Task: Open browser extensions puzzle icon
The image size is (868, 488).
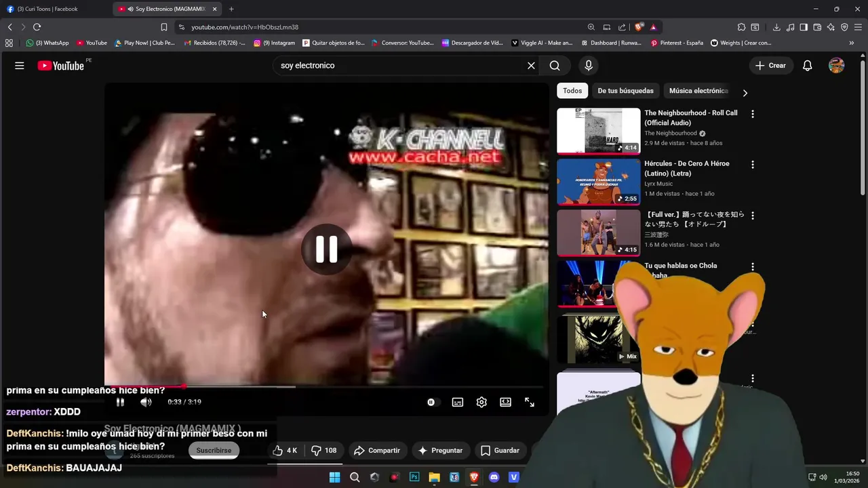Action: point(741,27)
